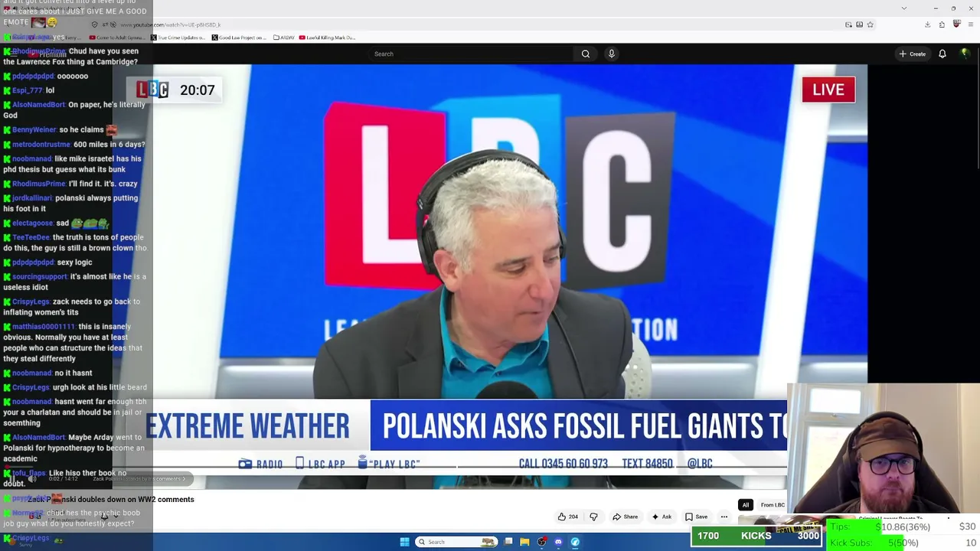The image size is (980, 551).
Task: Select the All filter chip
Action: coord(745,505)
